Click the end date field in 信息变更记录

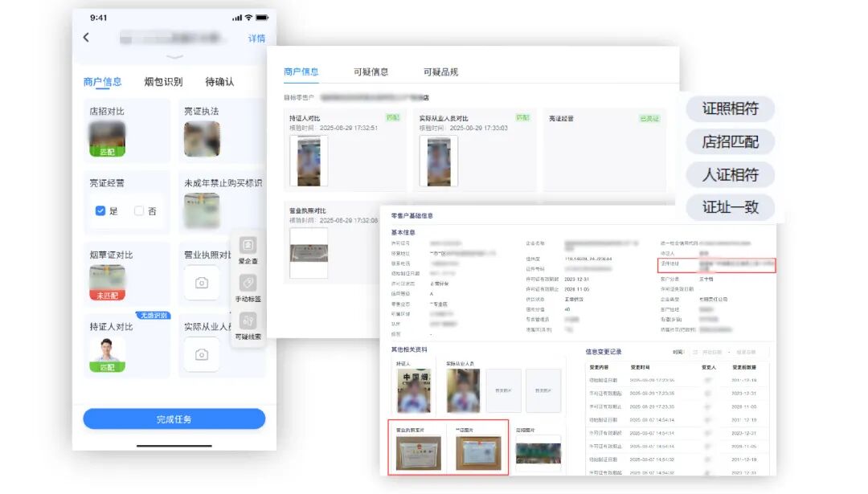746,353
